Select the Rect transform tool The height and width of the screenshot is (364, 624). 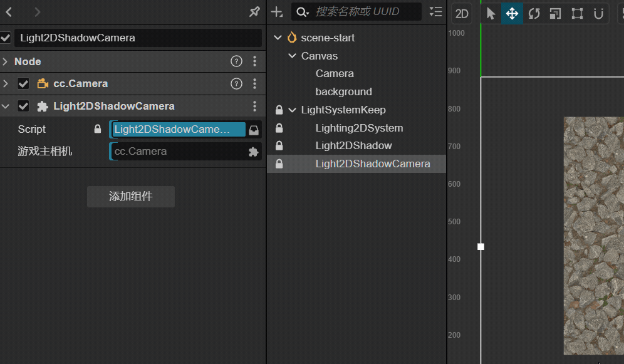pos(577,14)
